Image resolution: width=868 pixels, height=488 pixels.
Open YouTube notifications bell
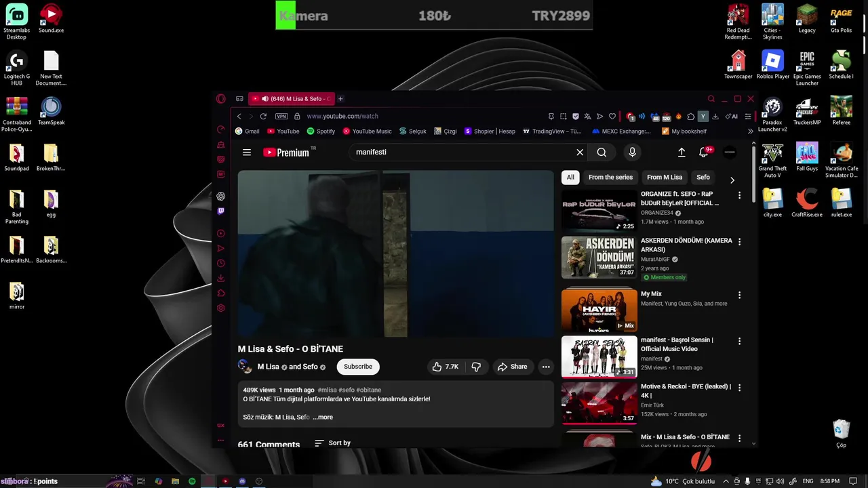pyautogui.click(x=704, y=152)
